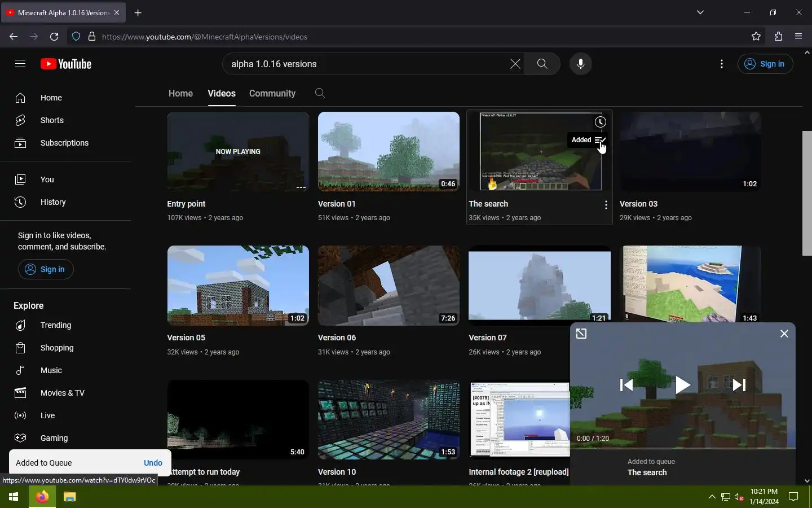Go to the YouTube logo home link
The image size is (812, 508).
[66, 64]
